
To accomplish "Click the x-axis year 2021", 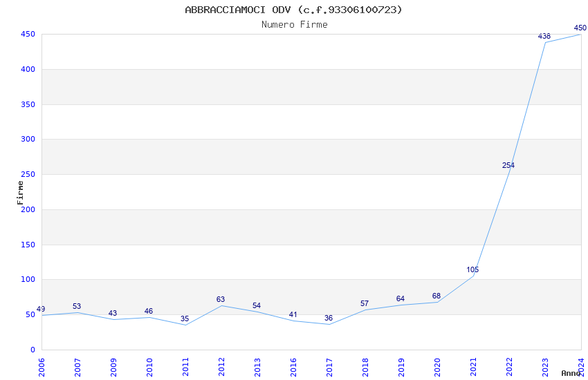I will click(x=474, y=368).
